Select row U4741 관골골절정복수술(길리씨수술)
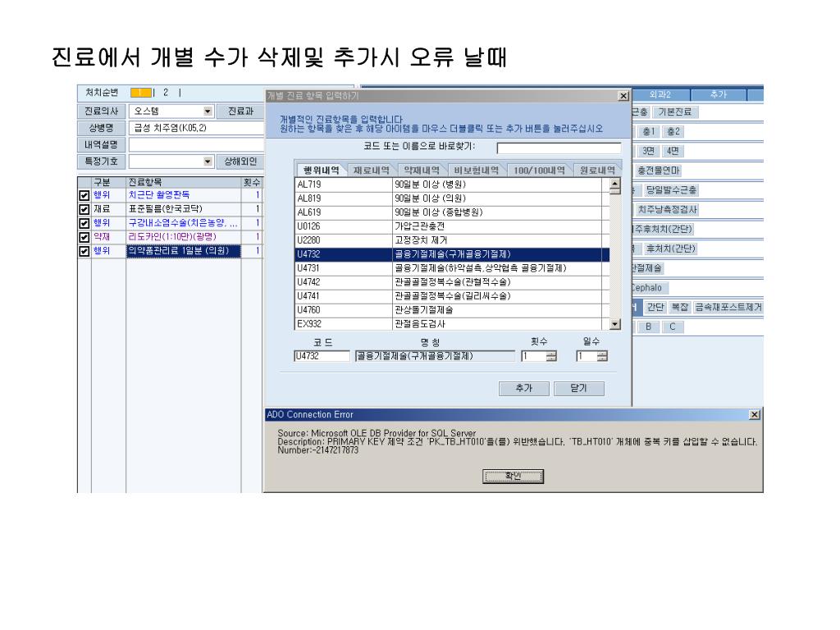The image size is (840, 630). point(452,295)
